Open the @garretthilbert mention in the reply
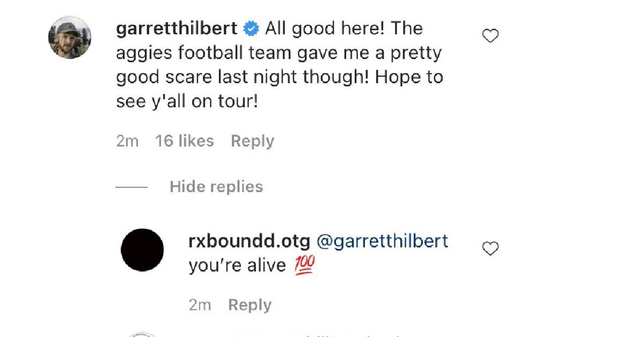The height and width of the screenshot is (337, 644). (382, 241)
